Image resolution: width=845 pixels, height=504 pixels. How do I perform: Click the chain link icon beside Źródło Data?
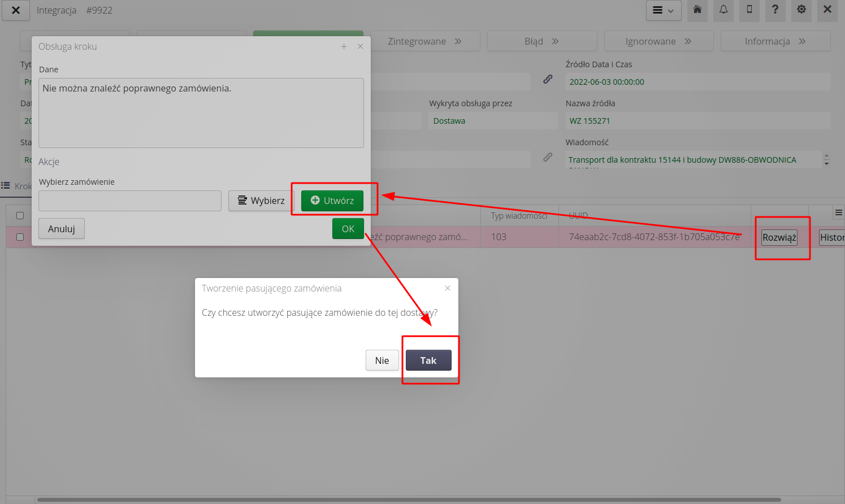[x=547, y=79]
